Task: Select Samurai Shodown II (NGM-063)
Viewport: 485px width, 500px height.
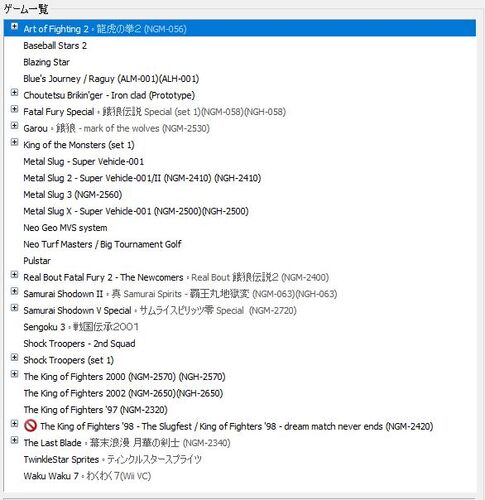Action: pos(180,294)
